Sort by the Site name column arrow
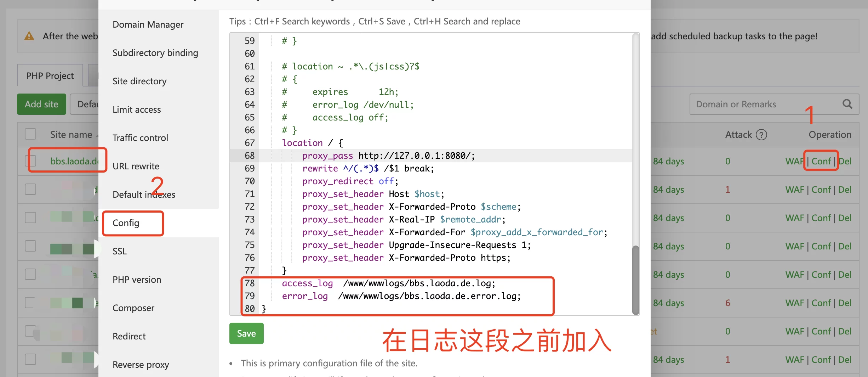868x377 pixels. 97,135
